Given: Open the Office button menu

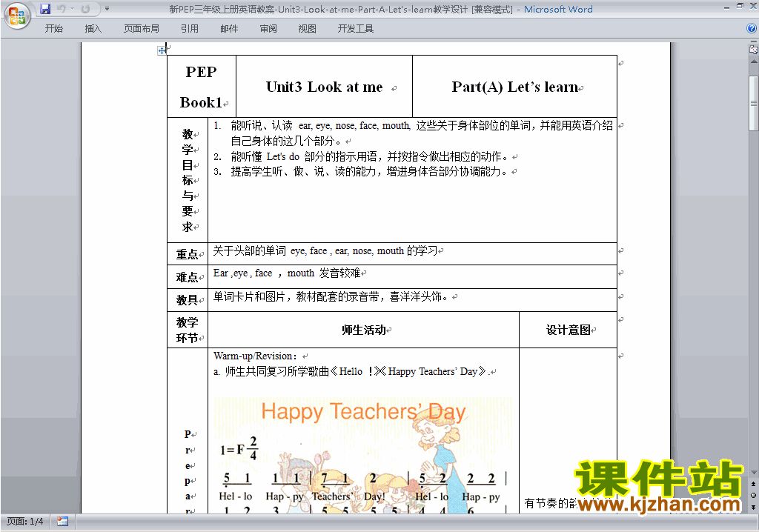Looking at the screenshot, I should point(17,16).
